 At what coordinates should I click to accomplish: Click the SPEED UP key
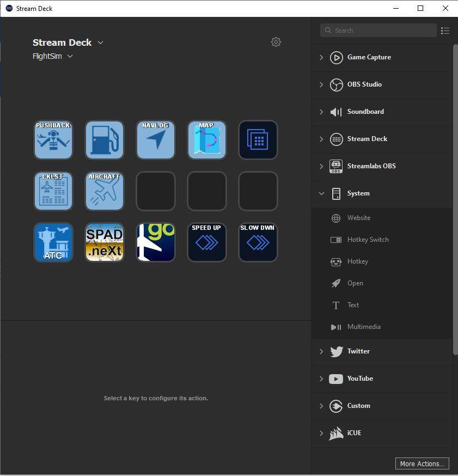(206, 242)
